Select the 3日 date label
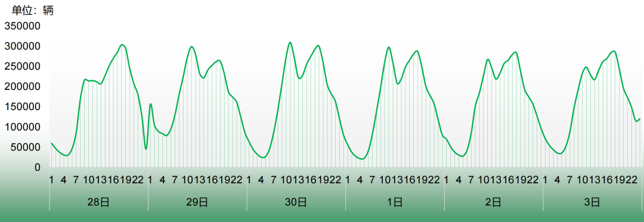This screenshot has height=222, width=644. click(x=592, y=202)
